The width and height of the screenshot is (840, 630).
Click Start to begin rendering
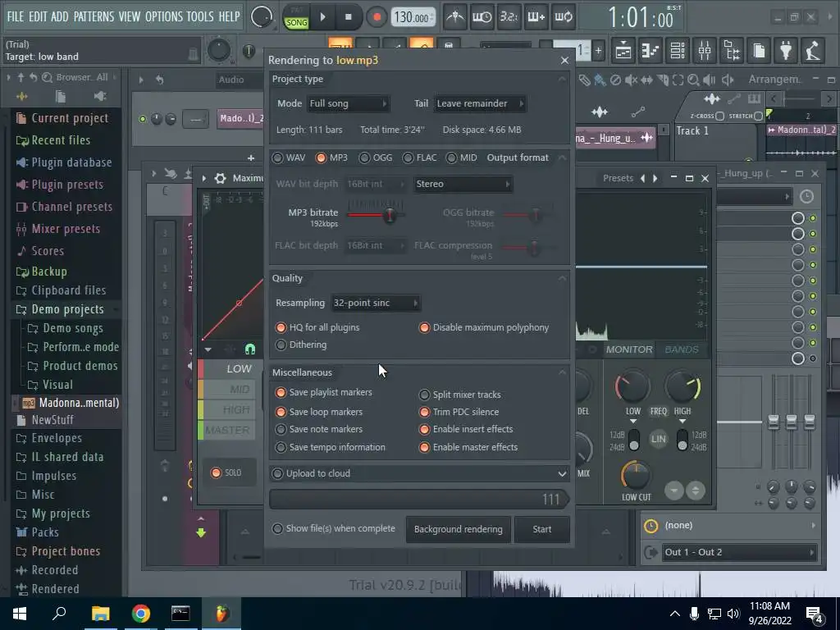[541, 529]
